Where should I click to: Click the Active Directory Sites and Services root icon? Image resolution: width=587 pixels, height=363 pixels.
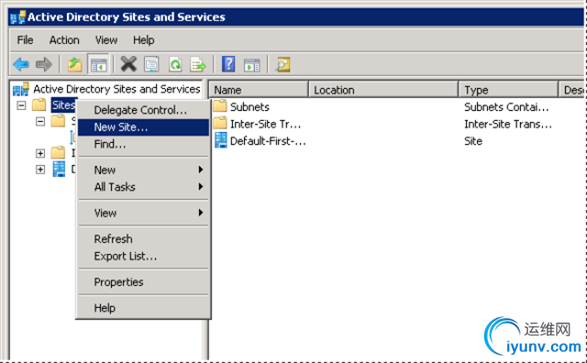click(x=21, y=89)
